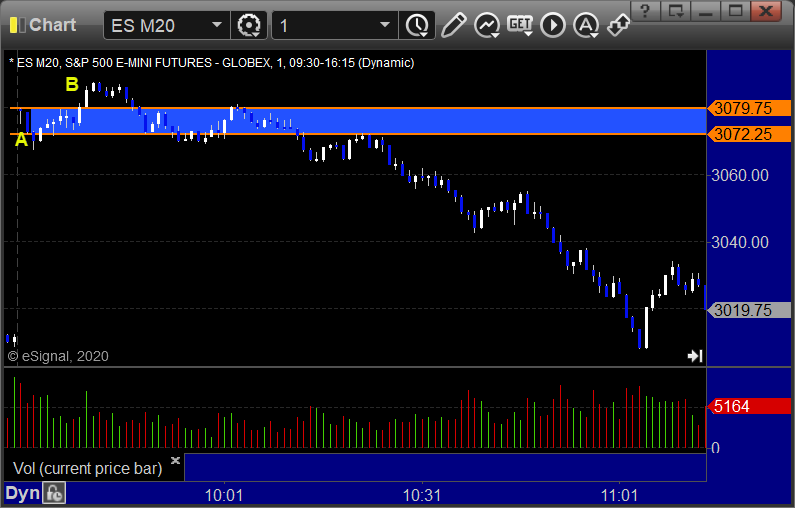
Task: Click the 3040.00 price axis label
Action: coord(740,242)
